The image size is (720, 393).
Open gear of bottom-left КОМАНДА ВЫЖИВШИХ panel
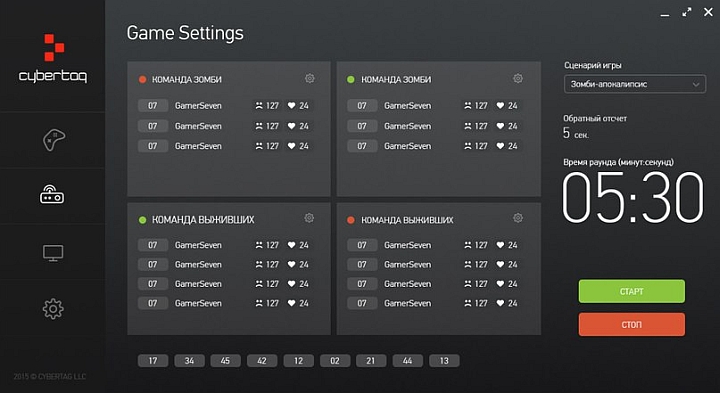tap(309, 218)
